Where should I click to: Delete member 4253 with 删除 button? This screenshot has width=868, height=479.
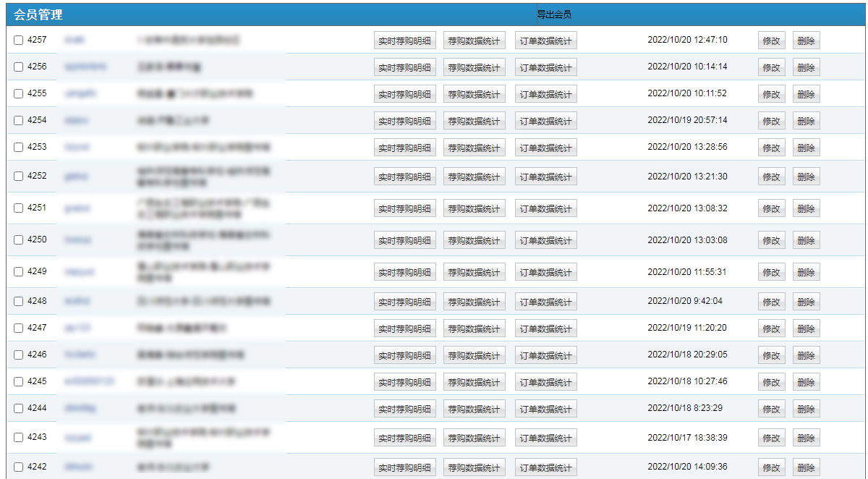pos(806,148)
